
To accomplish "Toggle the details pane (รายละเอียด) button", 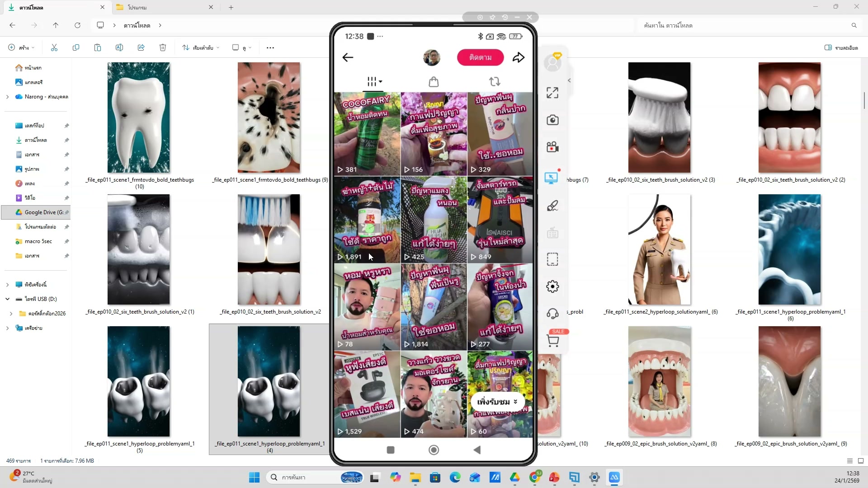I will click(841, 47).
